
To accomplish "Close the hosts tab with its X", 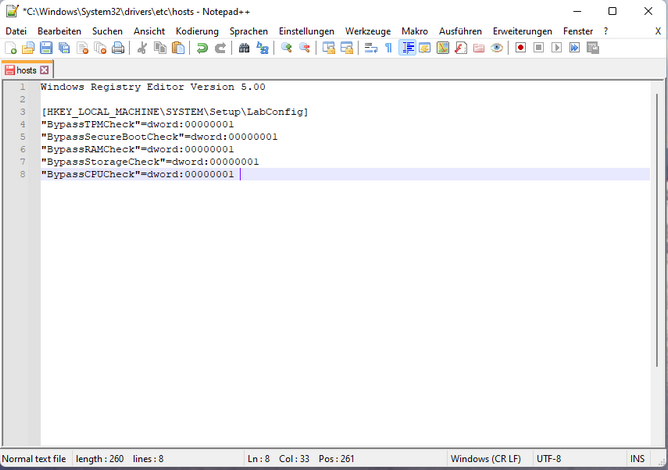I will pyautogui.click(x=44, y=70).
